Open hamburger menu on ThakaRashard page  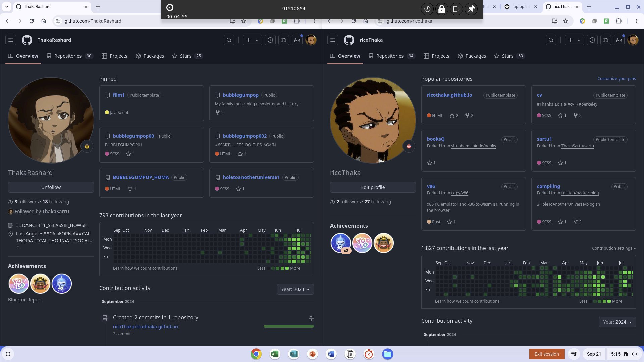pos(11,40)
